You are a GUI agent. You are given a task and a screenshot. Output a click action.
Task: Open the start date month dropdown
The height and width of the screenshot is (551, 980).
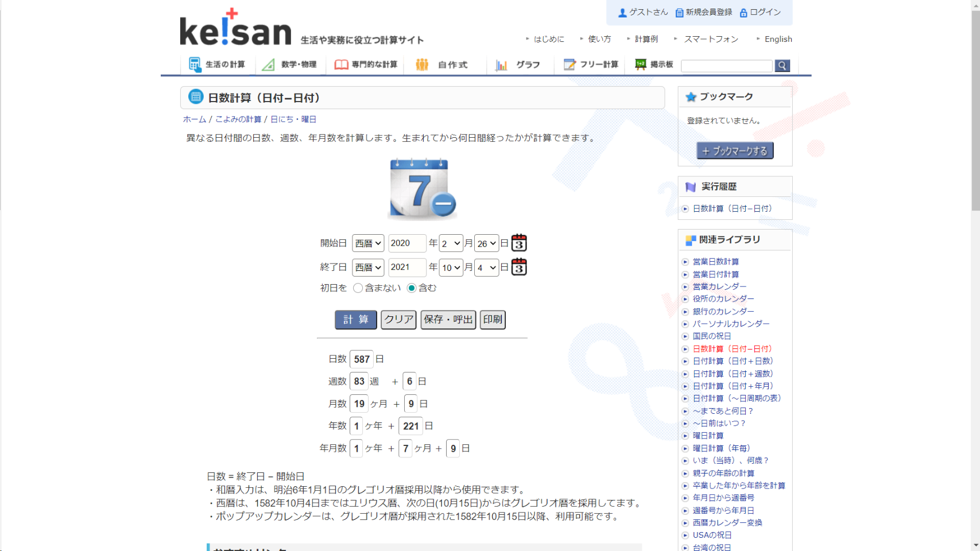point(451,243)
